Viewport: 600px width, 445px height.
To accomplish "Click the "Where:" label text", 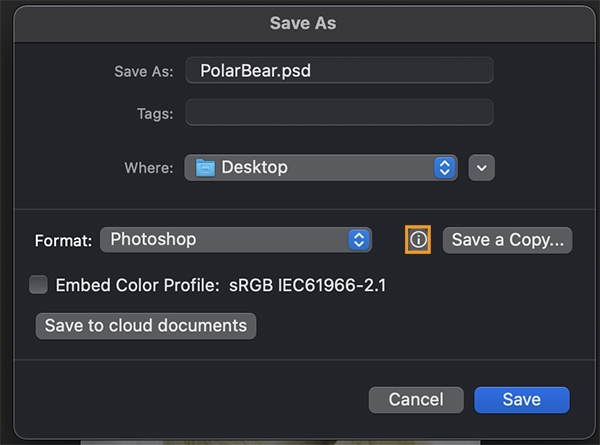I will click(149, 168).
